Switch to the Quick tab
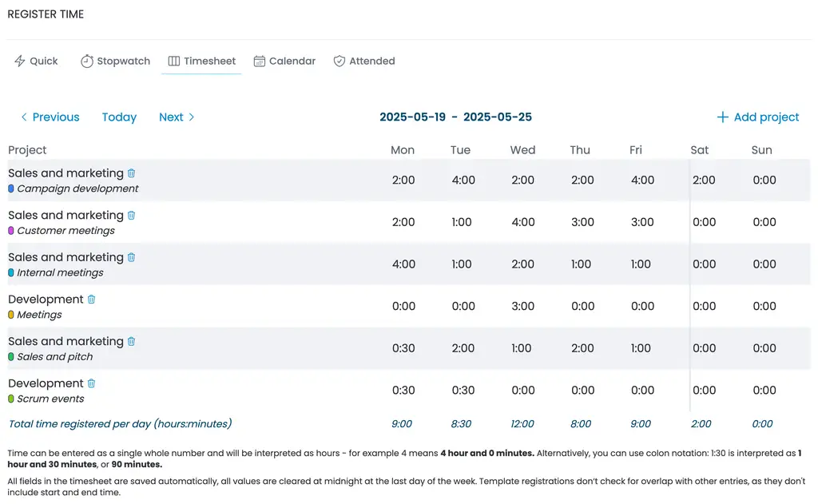 pos(36,62)
